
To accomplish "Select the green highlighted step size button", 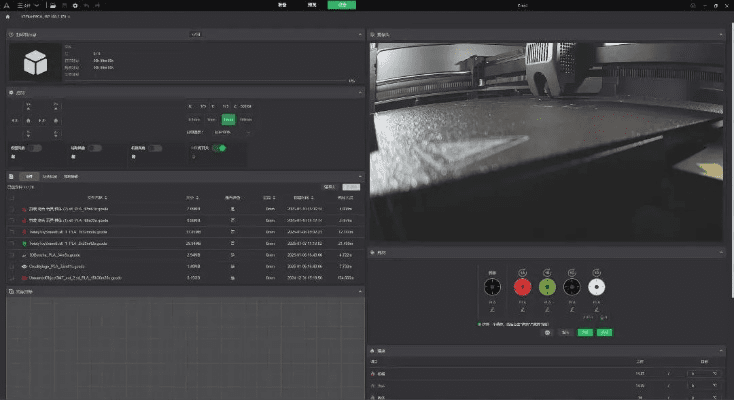I will click(228, 119).
